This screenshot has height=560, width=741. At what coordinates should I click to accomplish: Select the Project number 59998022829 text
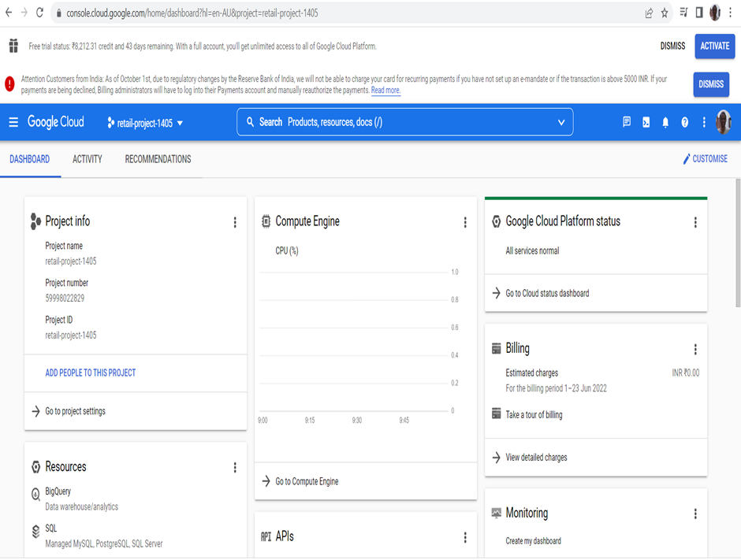coord(65,299)
